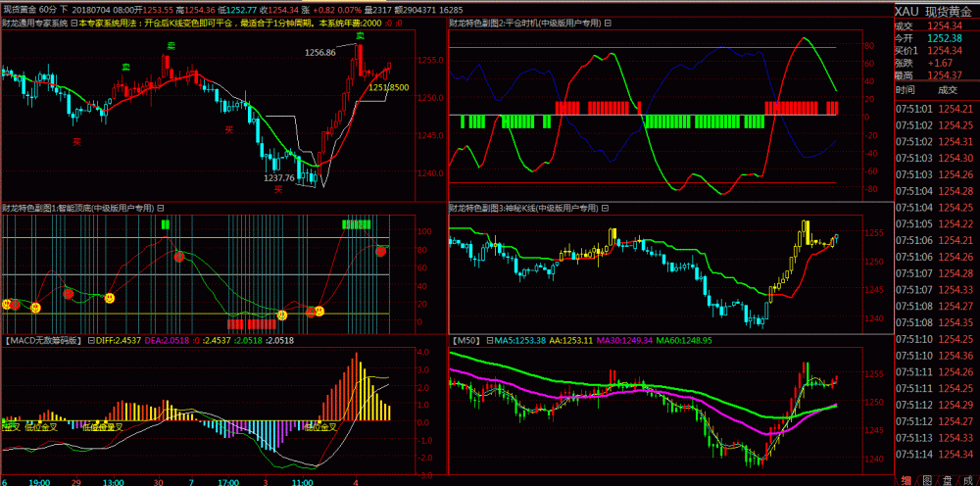Click the 13:00 time axis label
The image size is (980, 486).
tap(113, 482)
